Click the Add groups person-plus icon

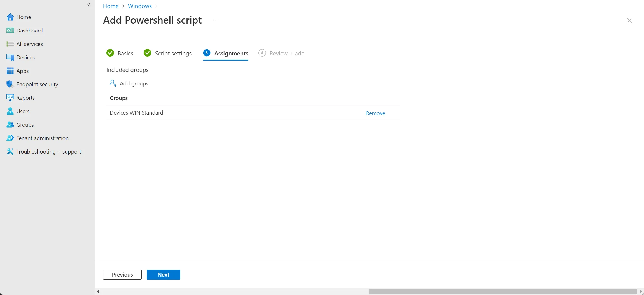(x=113, y=83)
